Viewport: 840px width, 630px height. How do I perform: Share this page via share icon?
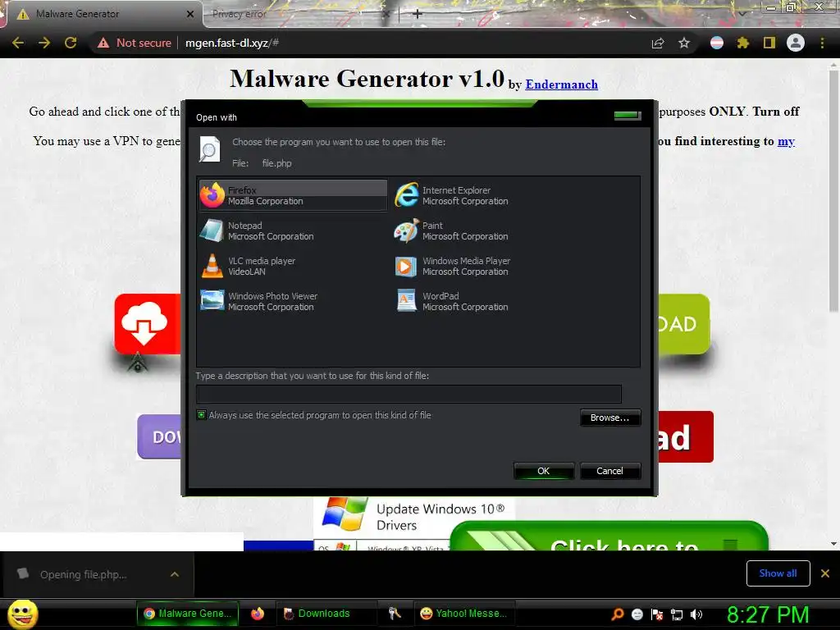658,43
